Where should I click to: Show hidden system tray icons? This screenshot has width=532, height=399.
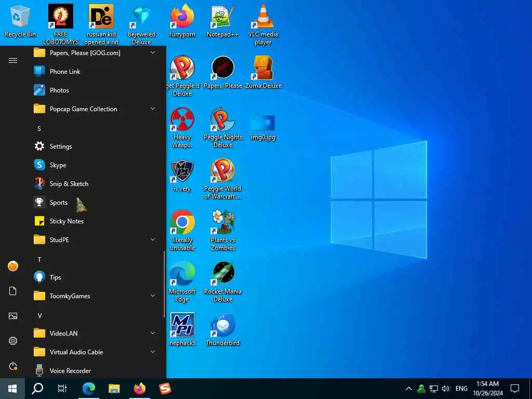coord(409,389)
